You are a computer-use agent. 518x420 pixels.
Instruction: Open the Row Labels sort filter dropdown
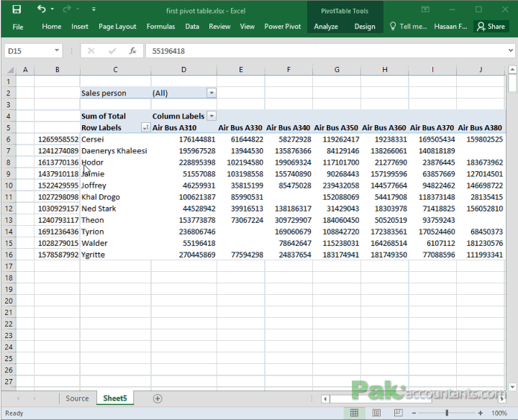coord(145,127)
